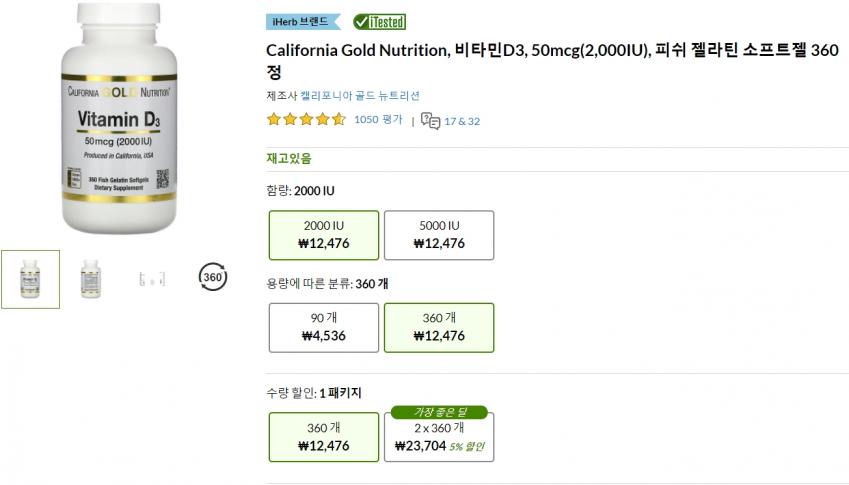Pick the single 360 count quantity option
This screenshot has height=485, width=849.
[x=323, y=436]
